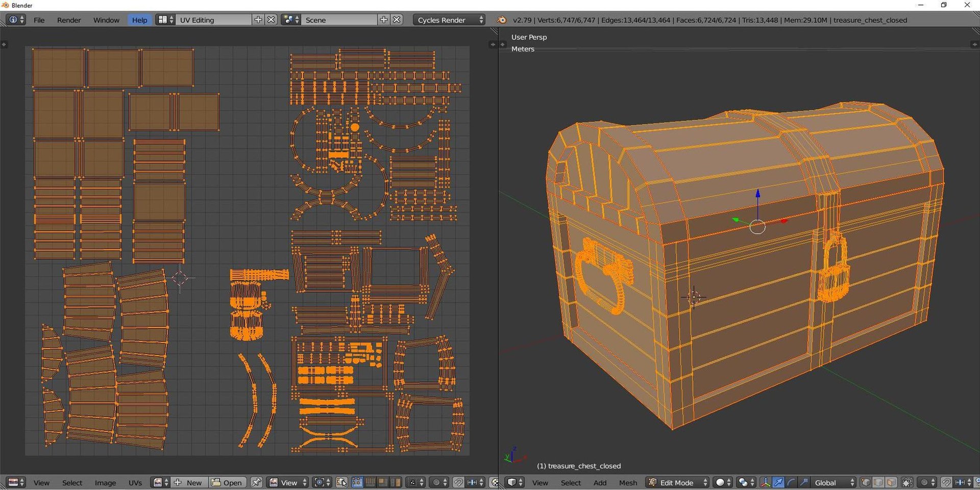Open the UVs menu
Viewport: 980px width, 490px height.
(x=135, y=482)
